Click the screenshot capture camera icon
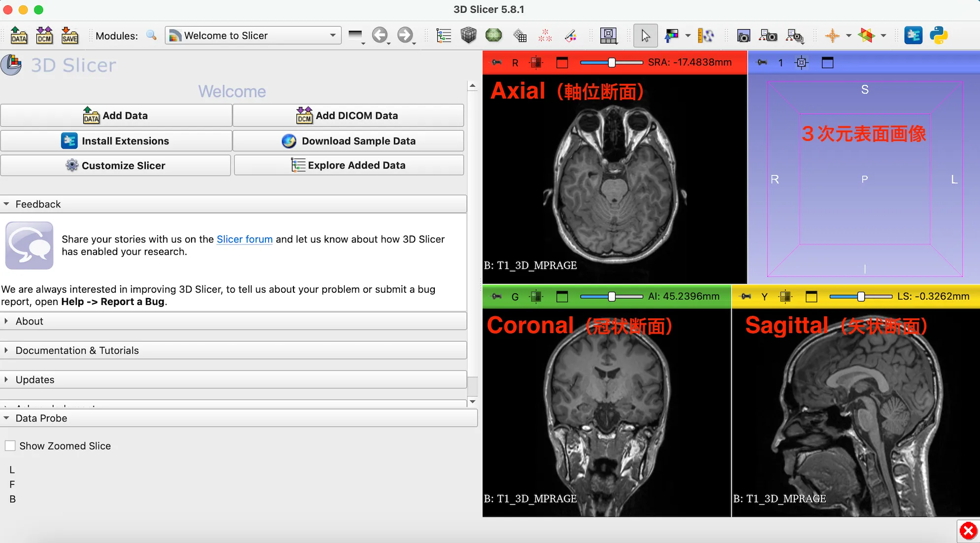980x543 pixels. pos(743,35)
